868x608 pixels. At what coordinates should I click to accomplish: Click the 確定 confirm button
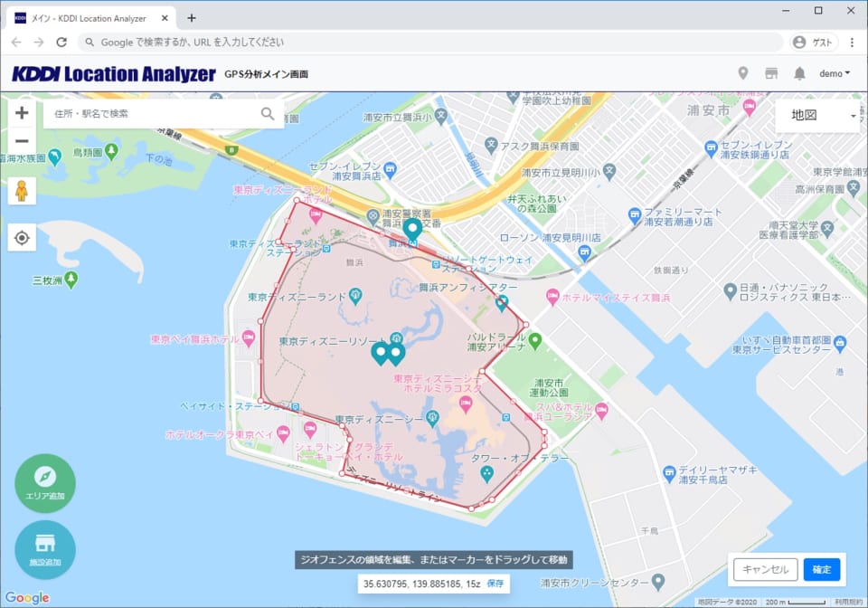[x=822, y=569]
